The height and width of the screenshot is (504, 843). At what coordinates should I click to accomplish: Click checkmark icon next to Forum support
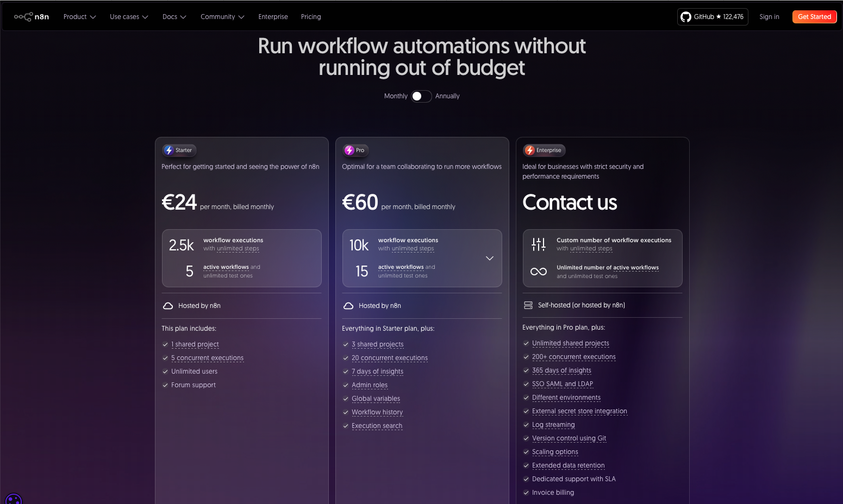point(165,385)
